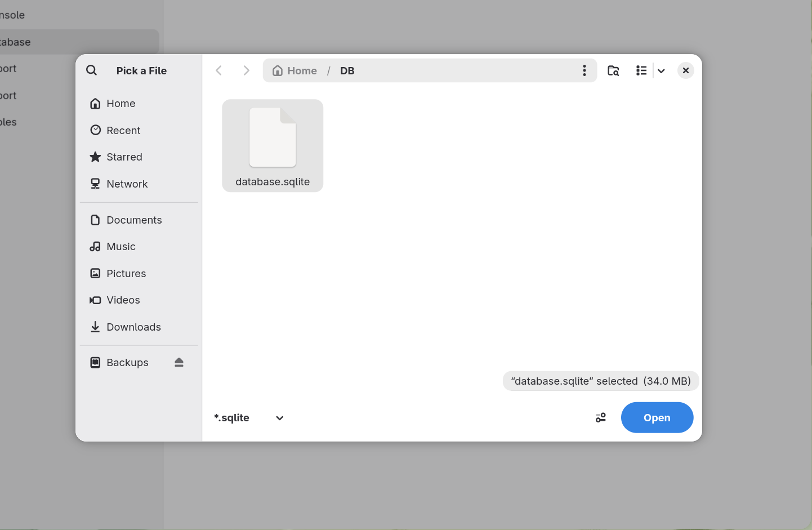Open Recent files in the sidebar
The width and height of the screenshot is (812, 530).
pyautogui.click(x=139, y=130)
